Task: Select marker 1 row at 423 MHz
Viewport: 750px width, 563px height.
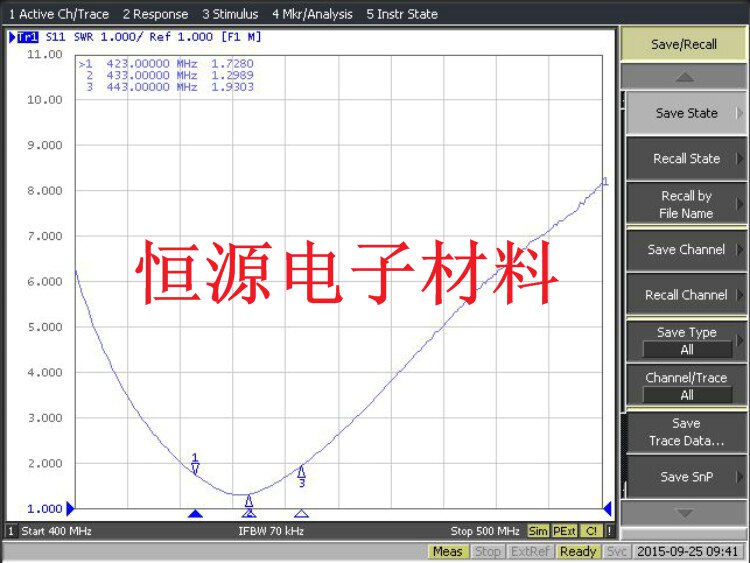Action: (x=166, y=64)
